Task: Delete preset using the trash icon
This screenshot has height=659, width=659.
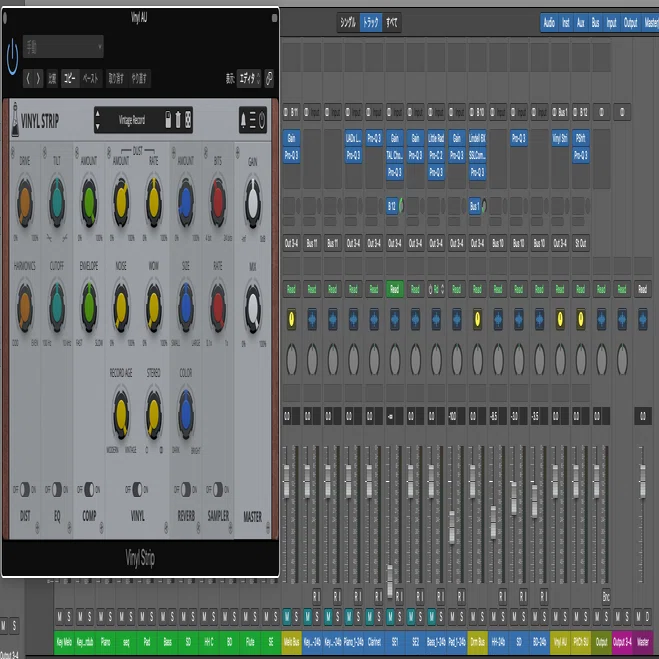Action: point(178,120)
